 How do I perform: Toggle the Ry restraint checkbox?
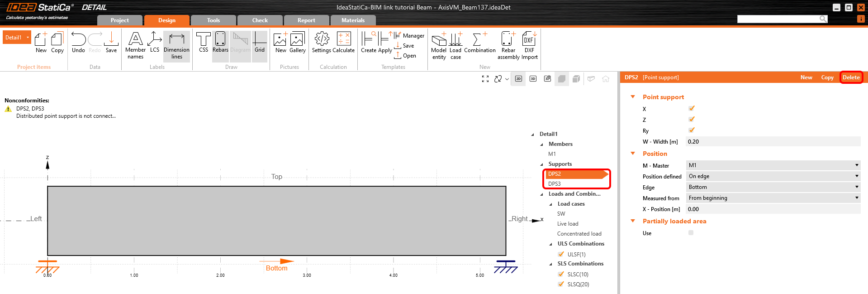[x=691, y=130]
